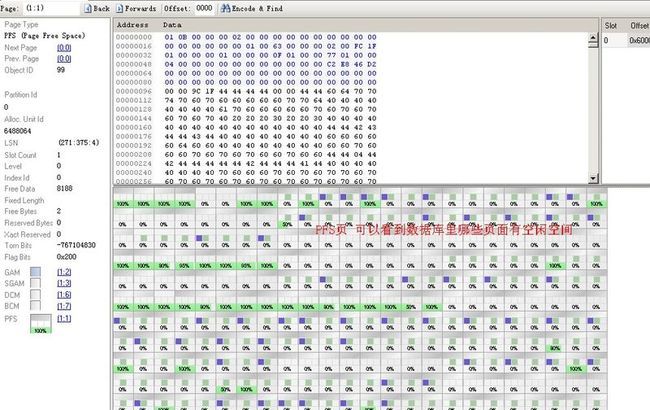Screen dimensions: 650x410
Task: Click the LSN value (271:375:4)
Action: [x=79, y=143]
